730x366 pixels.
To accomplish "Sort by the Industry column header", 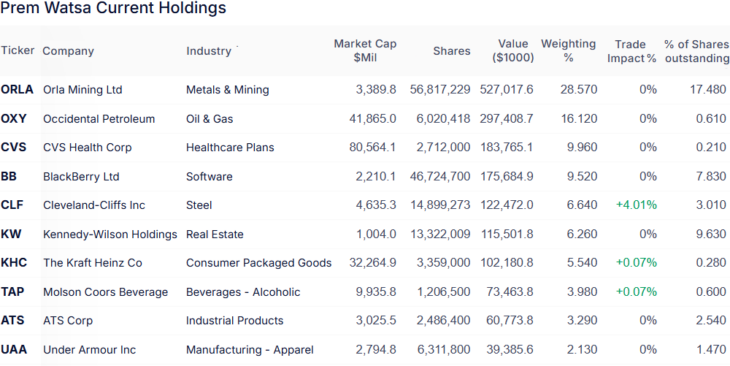I will pos(209,51).
